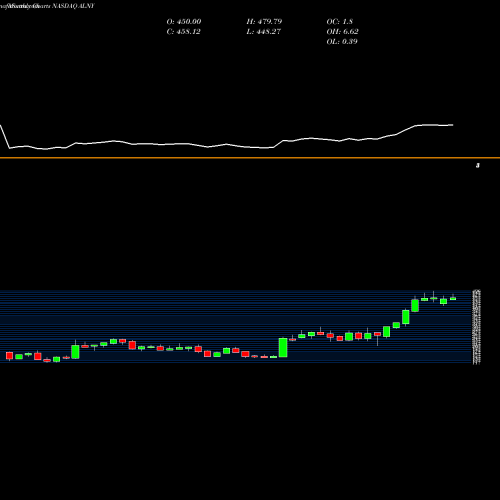This screenshot has height=500, width=500.
Task: Select the OC: 1.8 reading
Action: click(339, 22)
